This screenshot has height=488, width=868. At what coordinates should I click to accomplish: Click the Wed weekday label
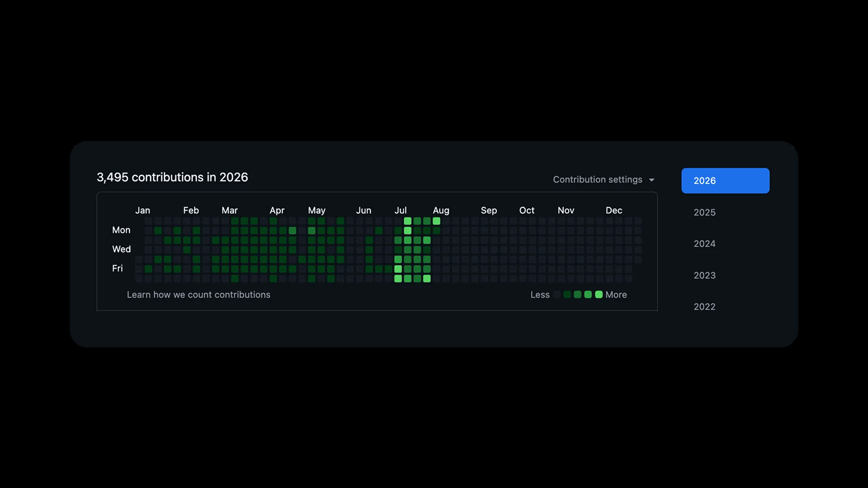pyautogui.click(x=121, y=249)
